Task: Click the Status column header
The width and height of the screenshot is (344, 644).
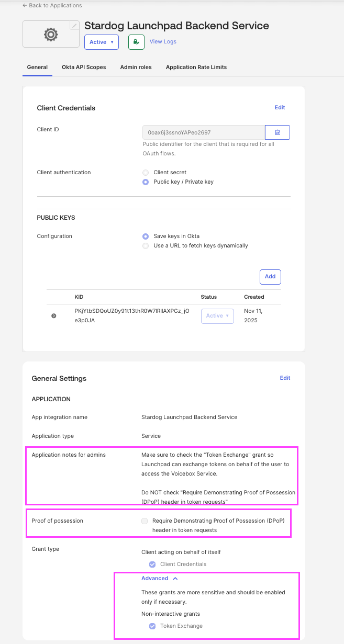Action: 209,297
